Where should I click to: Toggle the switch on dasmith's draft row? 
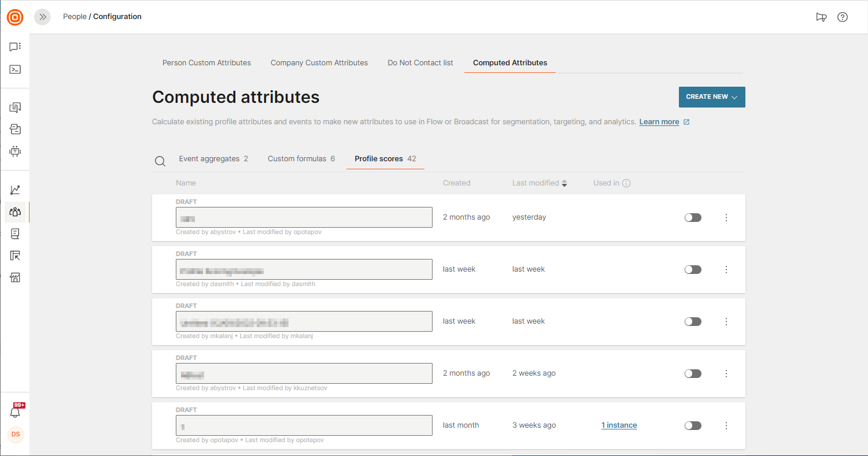pos(692,269)
